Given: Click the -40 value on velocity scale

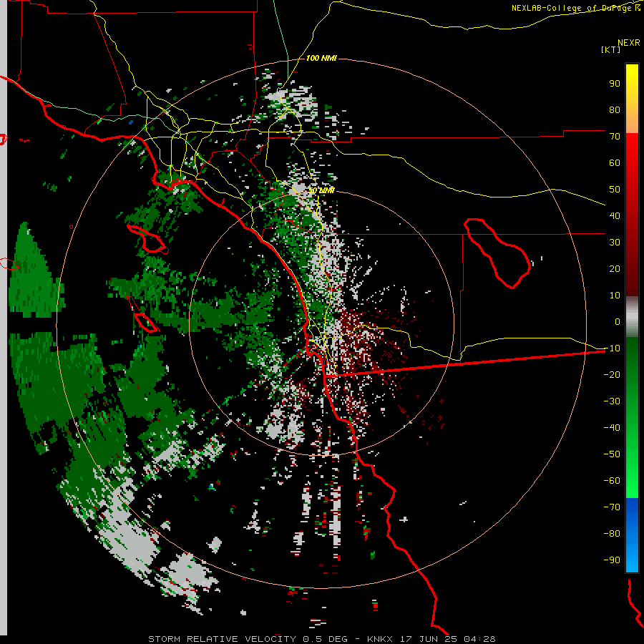Looking at the screenshot, I should click(612, 428).
